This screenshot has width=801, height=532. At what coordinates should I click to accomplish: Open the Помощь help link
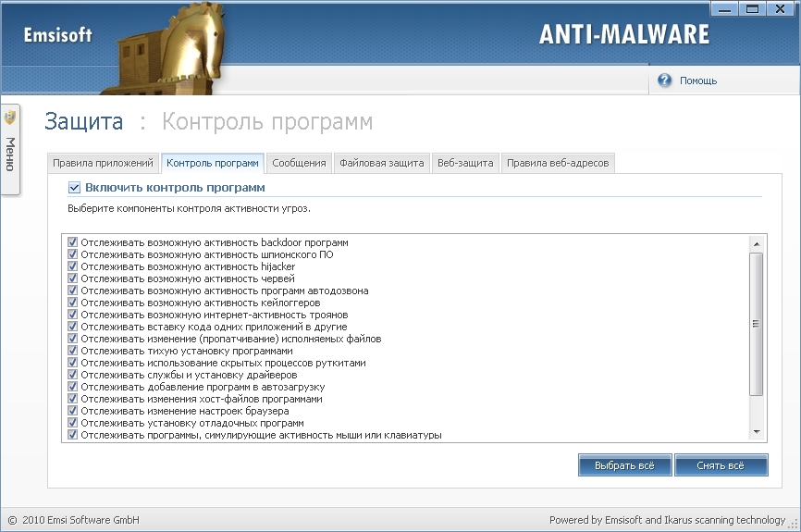click(x=697, y=80)
